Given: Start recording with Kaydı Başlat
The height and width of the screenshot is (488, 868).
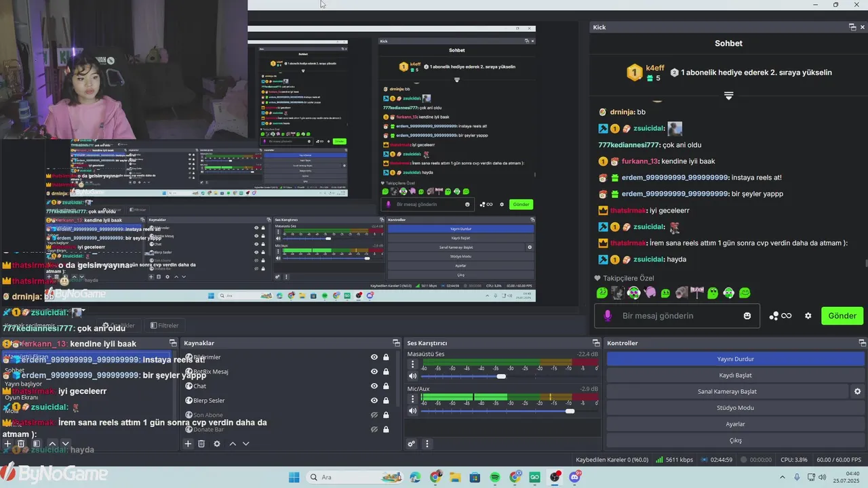Looking at the screenshot, I should click(x=735, y=375).
